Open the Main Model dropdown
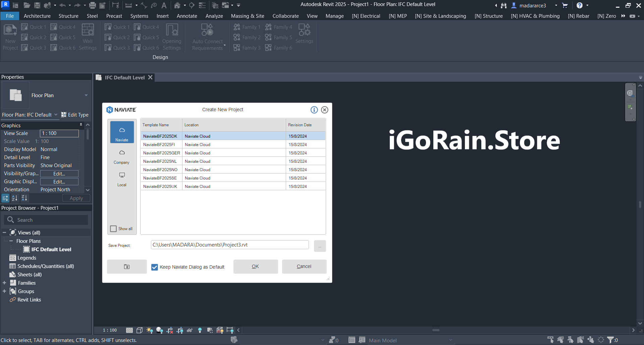Viewport: 644px width, 345px height. [x=450, y=340]
